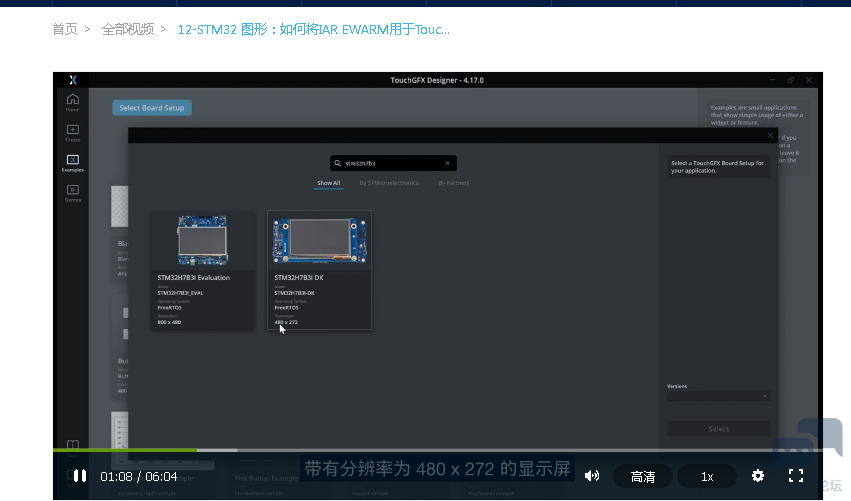Click the 480 x 272 resolution text

(286, 322)
